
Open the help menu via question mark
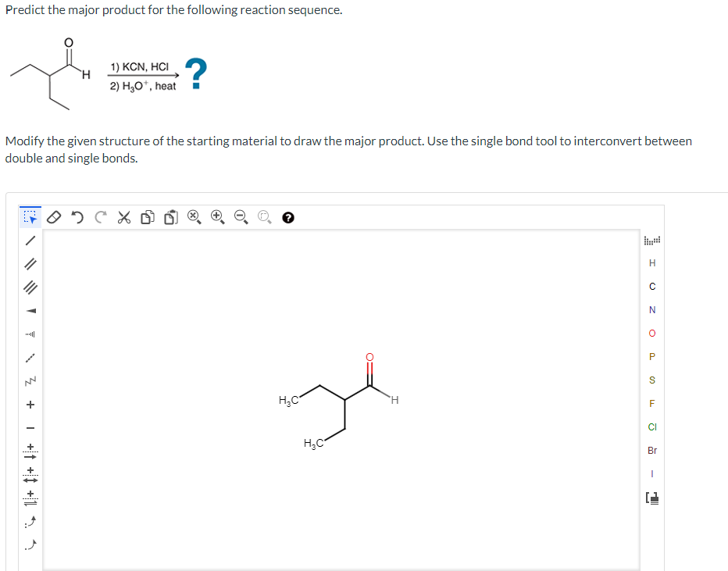[288, 217]
